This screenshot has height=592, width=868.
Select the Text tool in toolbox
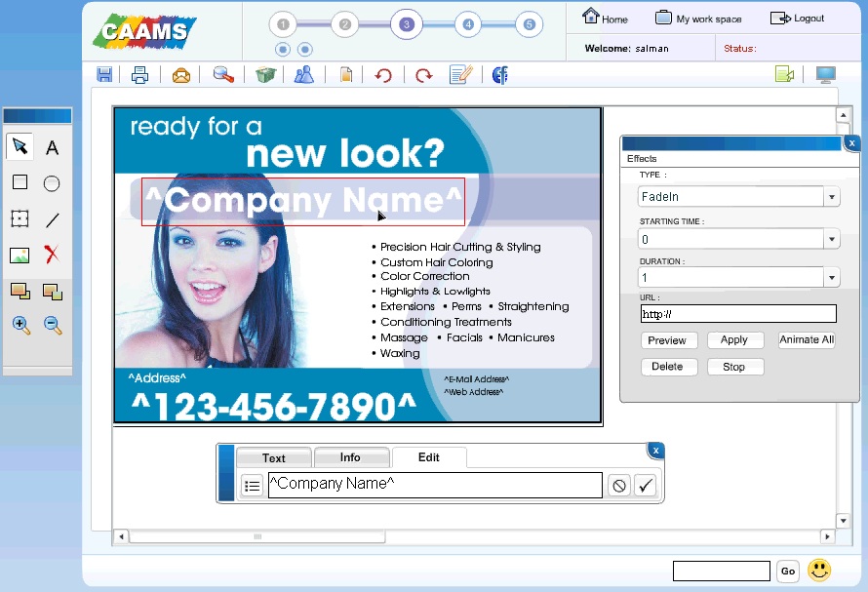[x=53, y=148]
